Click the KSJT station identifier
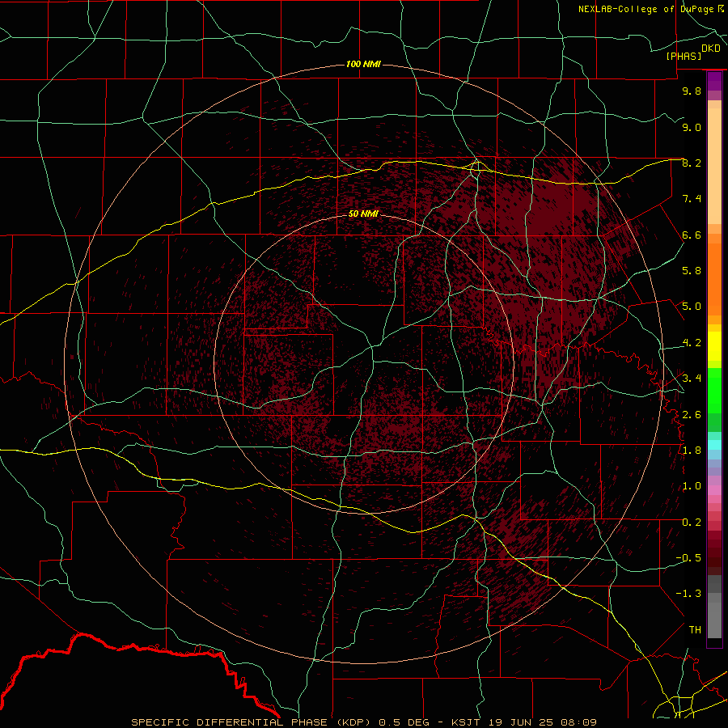 pyautogui.click(x=467, y=722)
